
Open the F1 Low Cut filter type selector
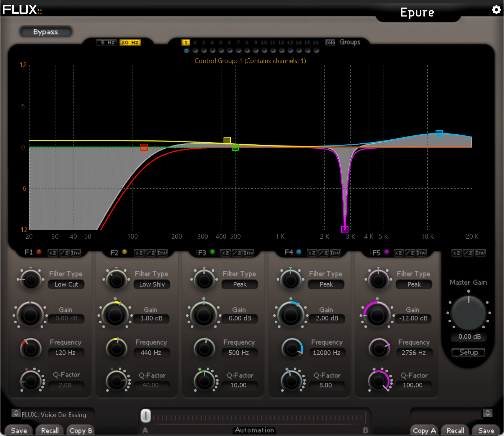[x=66, y=284]
